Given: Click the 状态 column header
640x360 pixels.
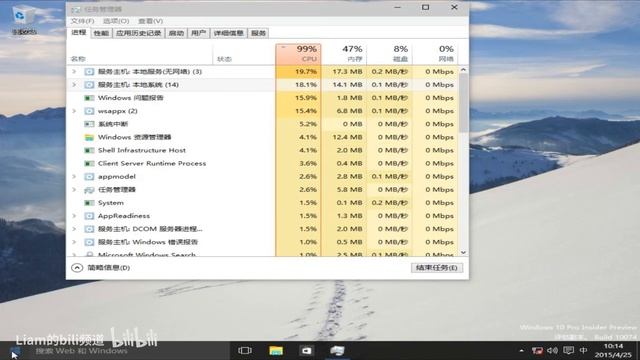Looking at the screenshot, I should coord(244,54).
